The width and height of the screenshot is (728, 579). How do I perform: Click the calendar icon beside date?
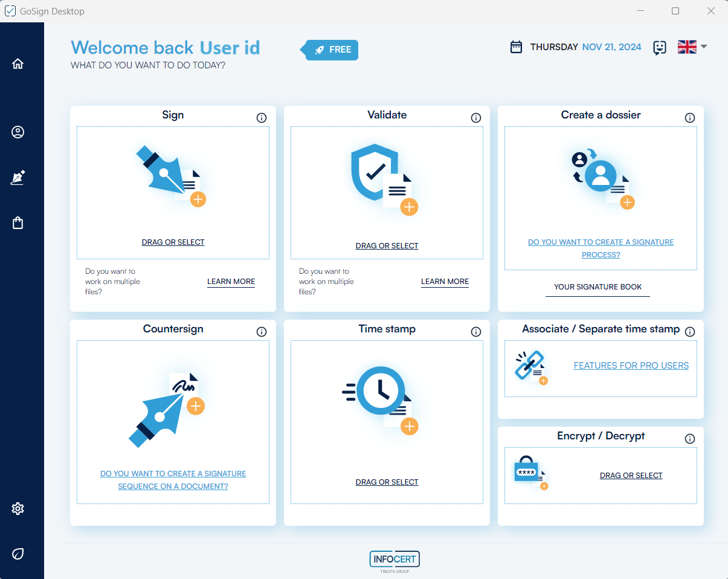coord(516,47)
